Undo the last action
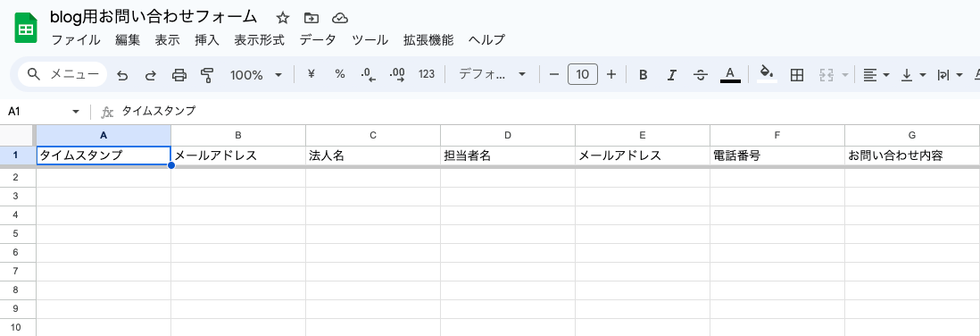Screen dimensions: 980x336 point(122,75)
